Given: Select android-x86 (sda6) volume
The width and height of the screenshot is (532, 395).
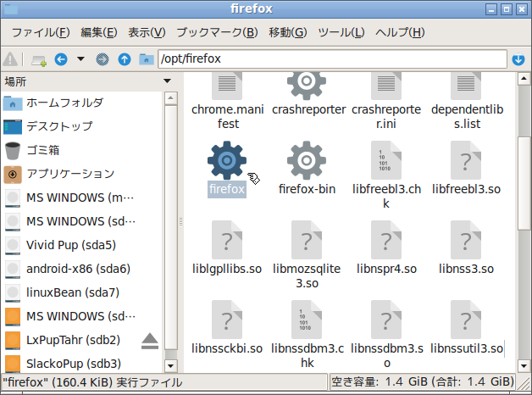Looking at the screenshot, I should pyautogui.click(x=82, y=269).
